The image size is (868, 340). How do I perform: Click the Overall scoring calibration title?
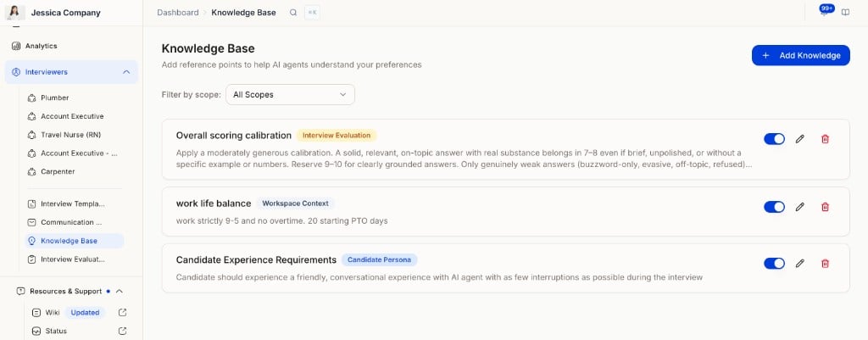point(234,135)
